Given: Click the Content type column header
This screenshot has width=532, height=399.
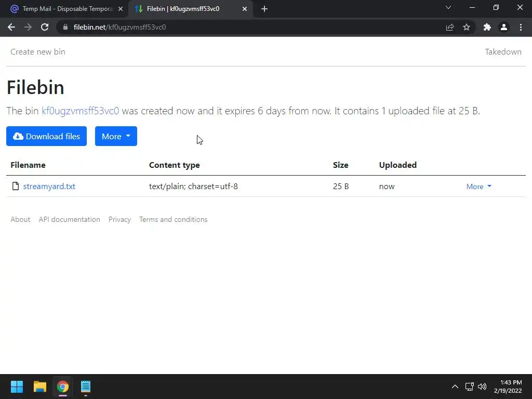Looking at the screenshot, I should pyautogui.click(x=175, y=165).
